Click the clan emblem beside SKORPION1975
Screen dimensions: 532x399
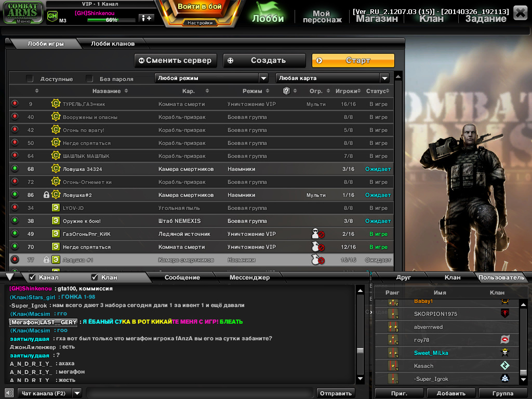(x=505, y=313)
